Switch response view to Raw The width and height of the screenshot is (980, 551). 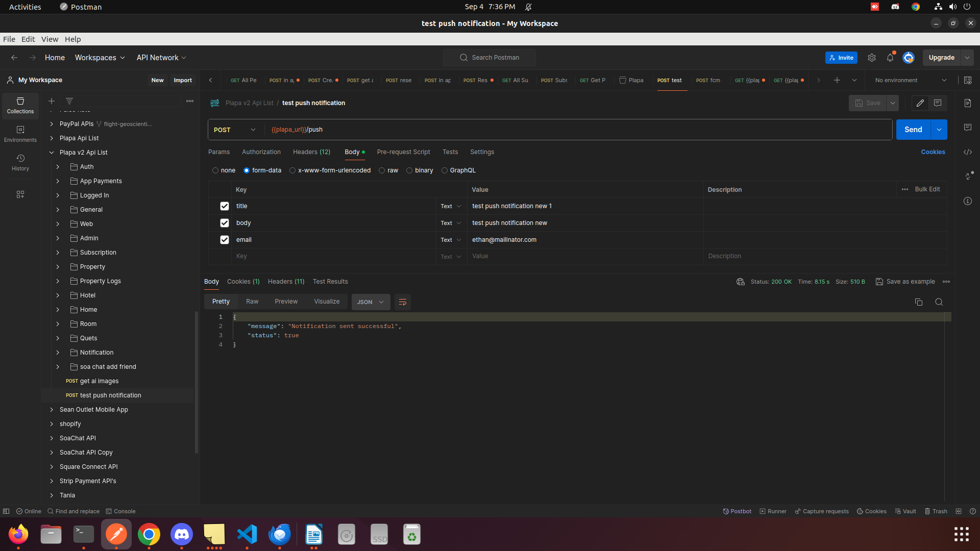pos(252,302)
